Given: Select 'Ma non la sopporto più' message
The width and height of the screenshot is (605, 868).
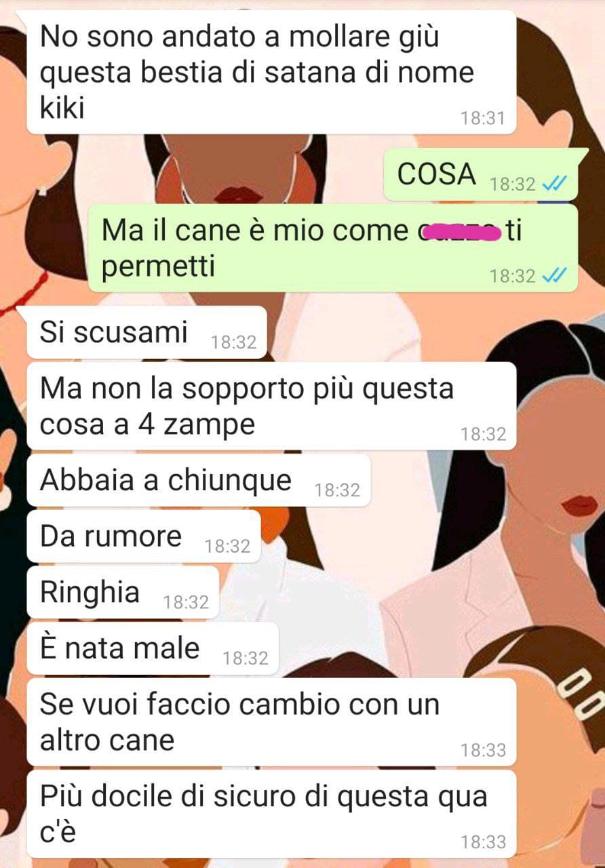Looking at the screenshot, I should pyautogui.click(x=271, y=406).
